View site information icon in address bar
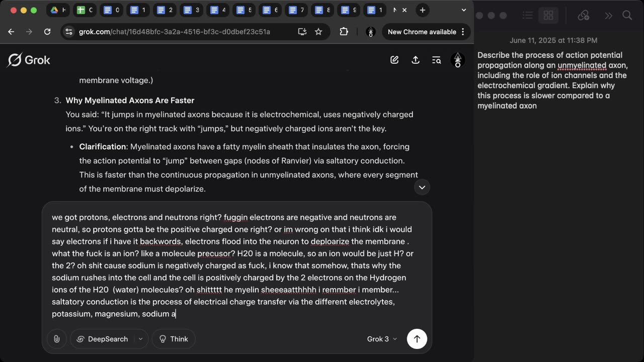644x362 pixels. pos(69,32)
